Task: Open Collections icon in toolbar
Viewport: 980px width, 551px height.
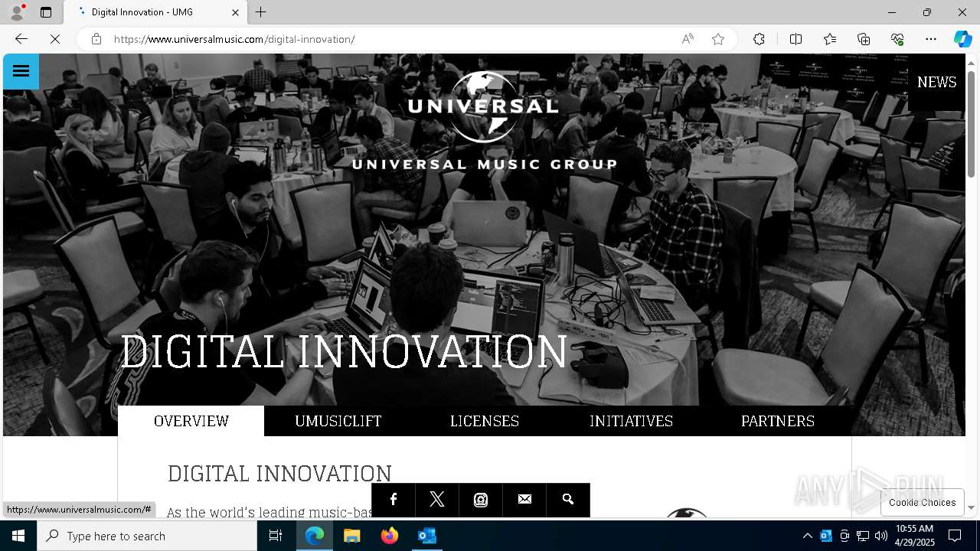Action: tap(864, 39)
